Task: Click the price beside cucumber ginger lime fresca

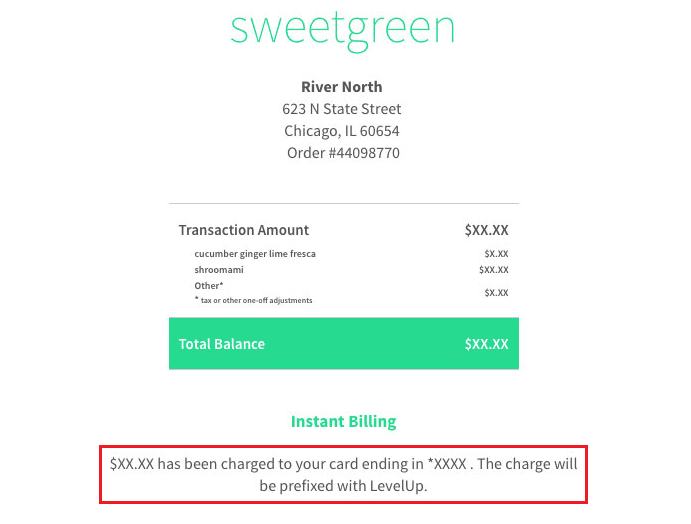Action: coord(496,254)
